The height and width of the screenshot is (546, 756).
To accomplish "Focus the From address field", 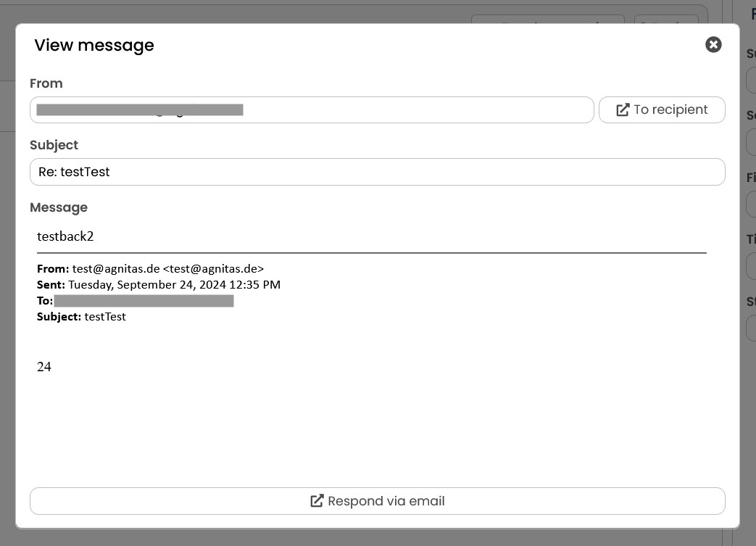I will (312, 110).
